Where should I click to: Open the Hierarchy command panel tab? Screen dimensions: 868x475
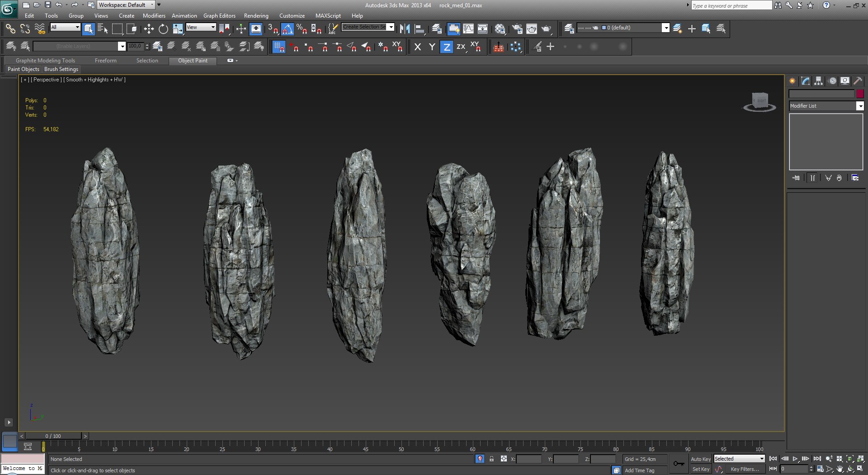click(818, 81)
